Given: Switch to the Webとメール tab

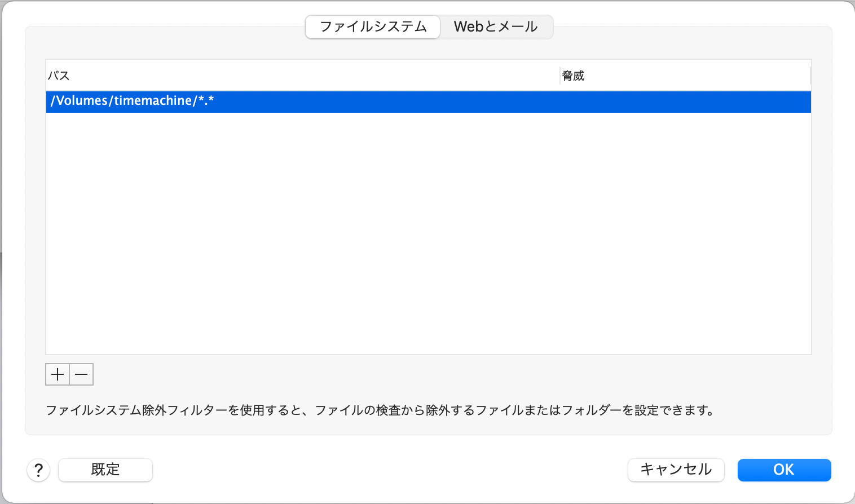Looking at the screenshot, I should [x=496, y=26].
